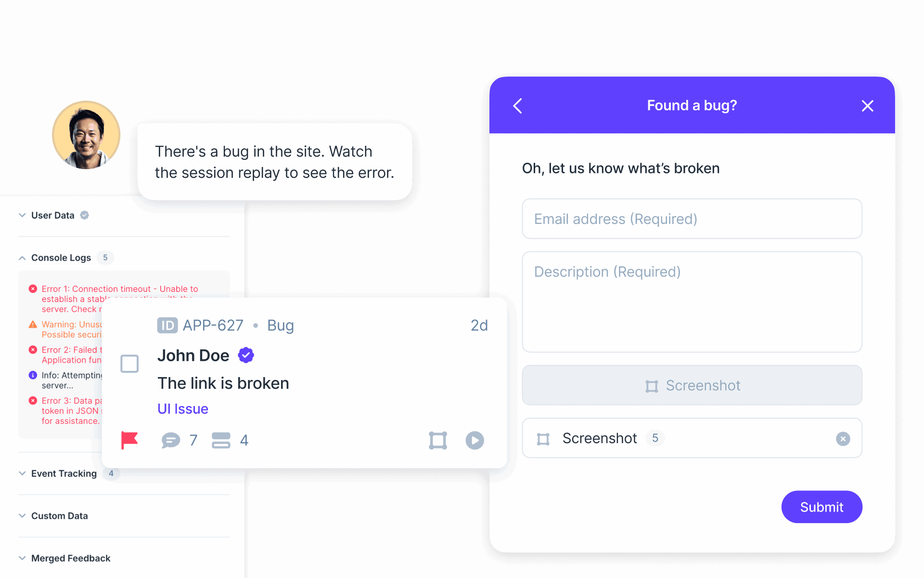This screenshot has height=578, width=924.
Task: Play the session replay on ticket card
Action: click(475, 440)
